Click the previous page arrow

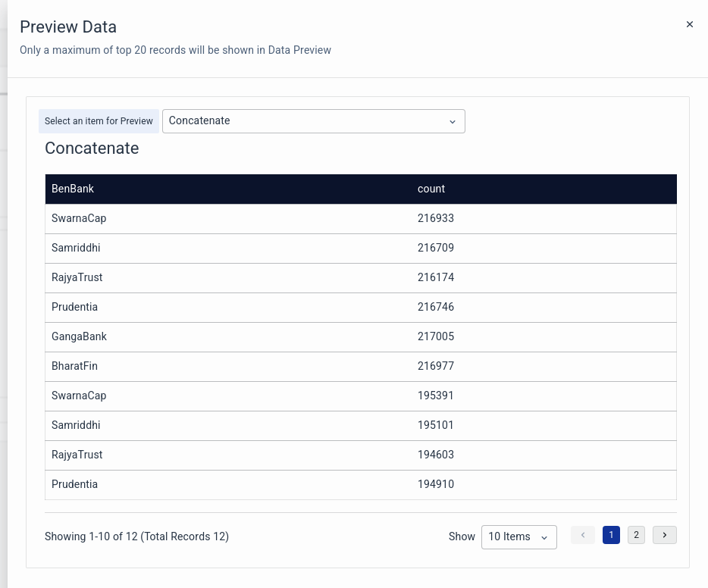click(583, 535)
